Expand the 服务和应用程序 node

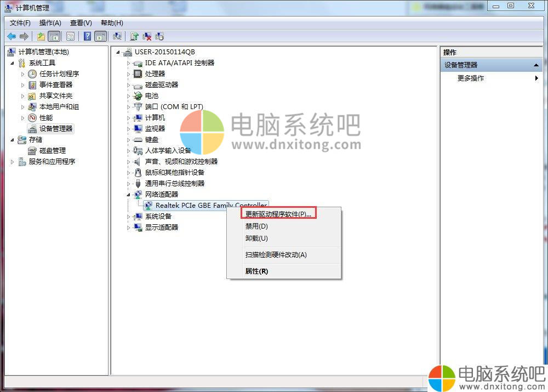point(12,162)
